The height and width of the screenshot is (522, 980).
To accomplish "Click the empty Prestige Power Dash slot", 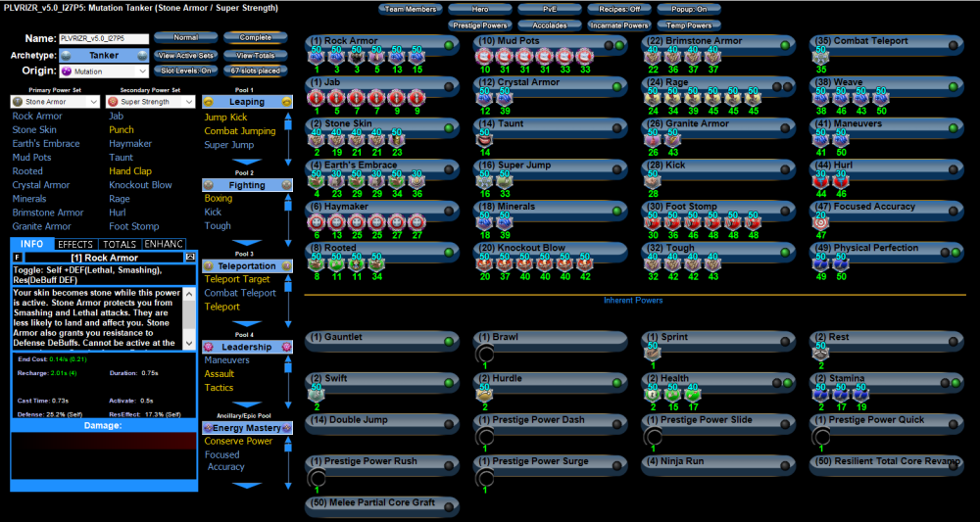I will (483, 438).
